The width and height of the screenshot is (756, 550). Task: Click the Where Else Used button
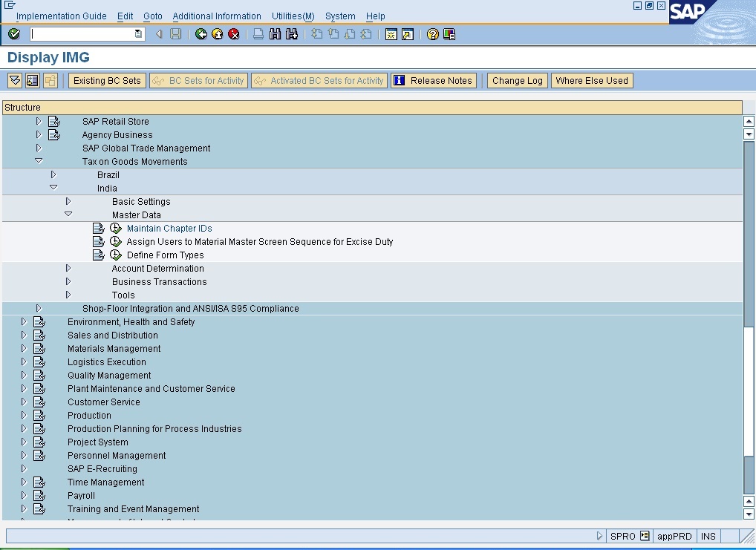click(x=592, y=80)
